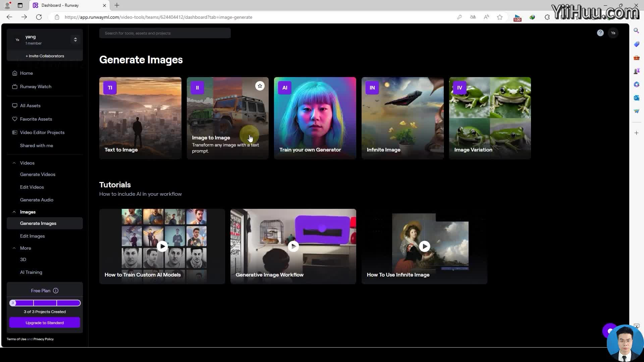Open Shared with me

coord(37,145)
